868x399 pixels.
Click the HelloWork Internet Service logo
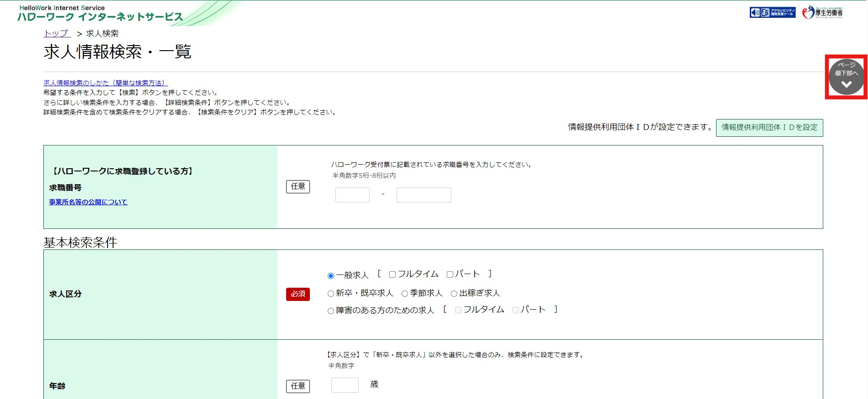click(100, 13)
